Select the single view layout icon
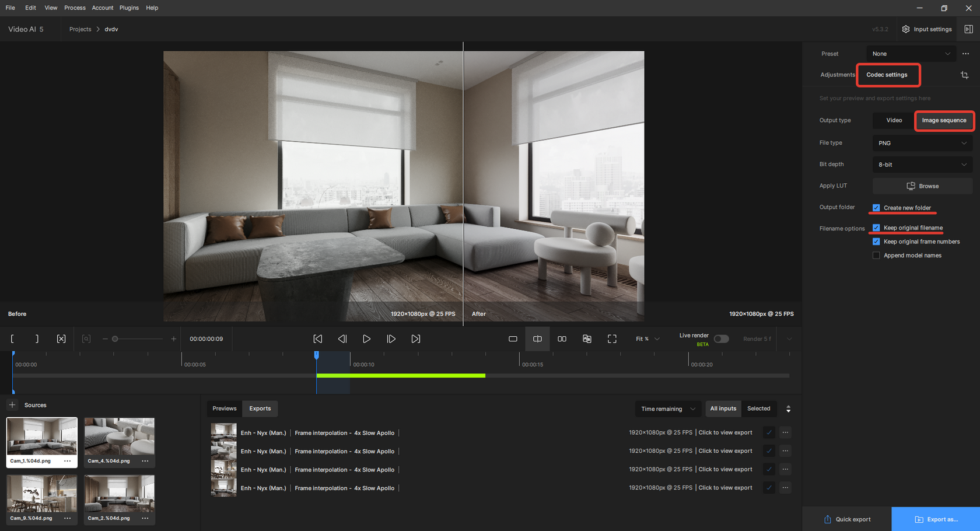 [513, 339]
